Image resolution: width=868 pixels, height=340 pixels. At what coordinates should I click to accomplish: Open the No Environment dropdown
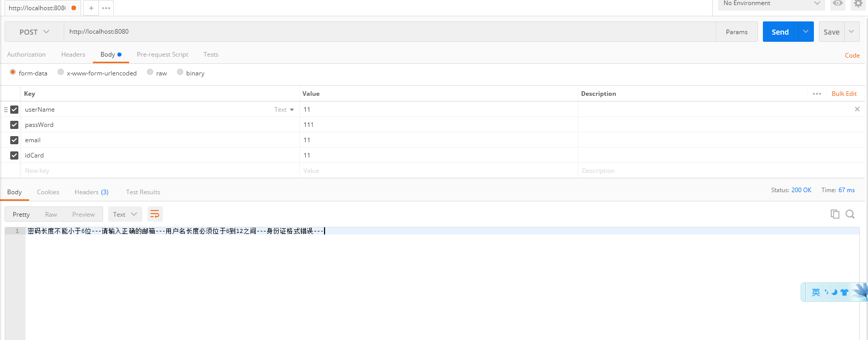pyautogui.click(x=772, y=4)
